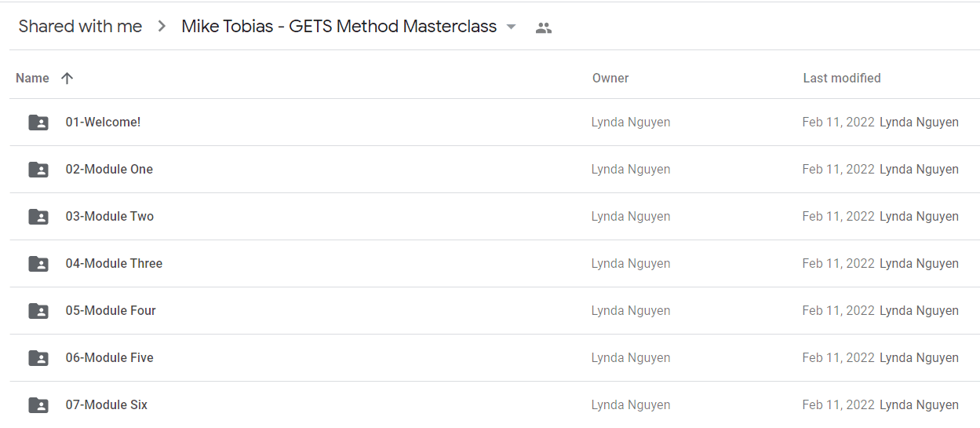Click the Last modified column header
The image size is (980, 428).
[841, 78]
